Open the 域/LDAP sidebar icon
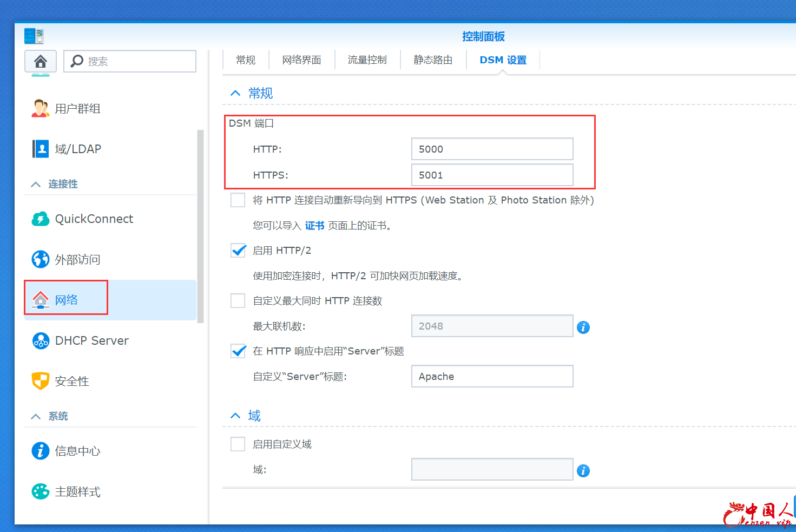The image size is (796, 532). 41,149
